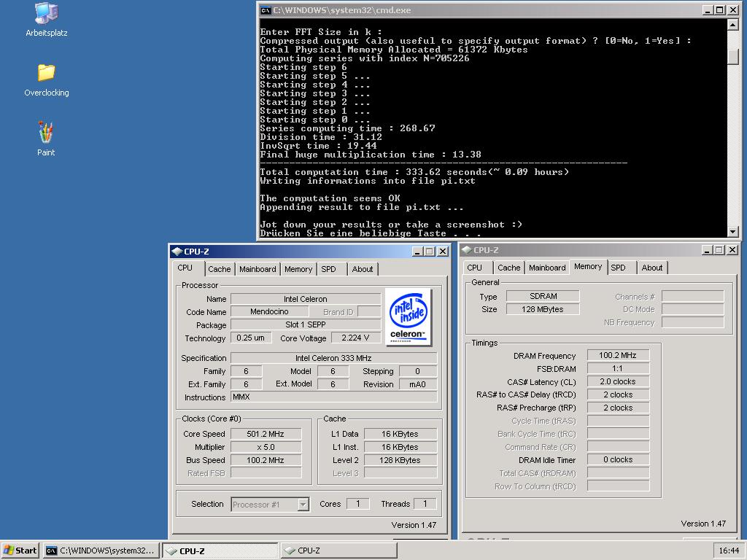The height and width of the screenshot is (560, 747).
Task: Click 'Version 1.47' in left CPU-Z
Action: [x=414, y=525]
